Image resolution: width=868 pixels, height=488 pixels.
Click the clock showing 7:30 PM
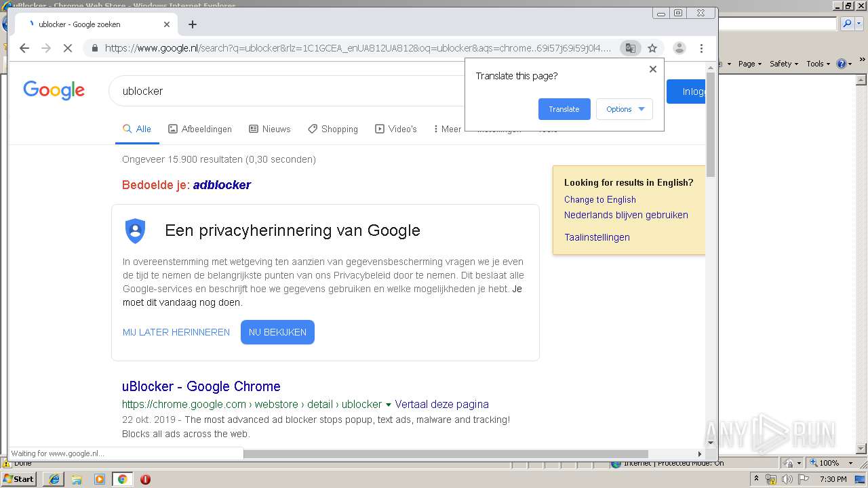click(x=833, y=479)
